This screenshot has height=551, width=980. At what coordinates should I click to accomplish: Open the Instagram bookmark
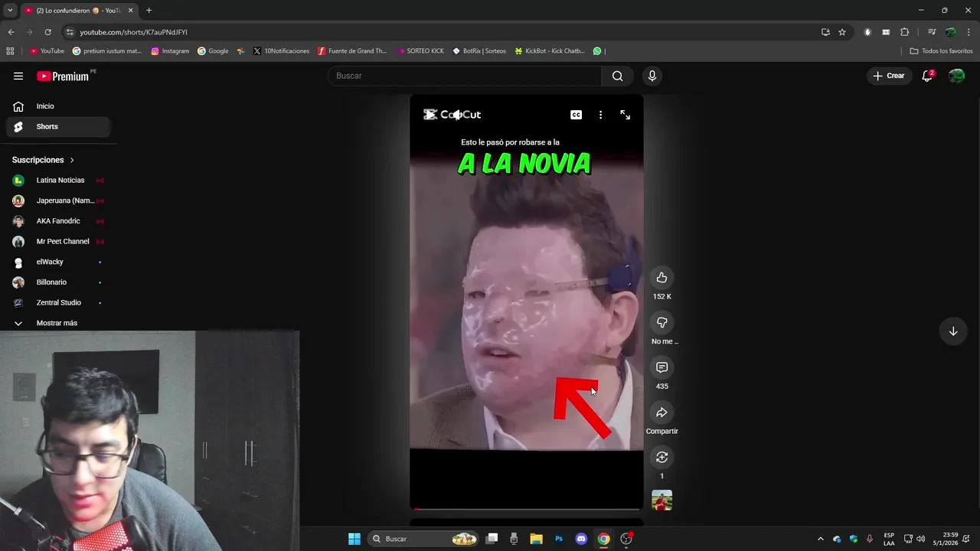tap(170, 51)
